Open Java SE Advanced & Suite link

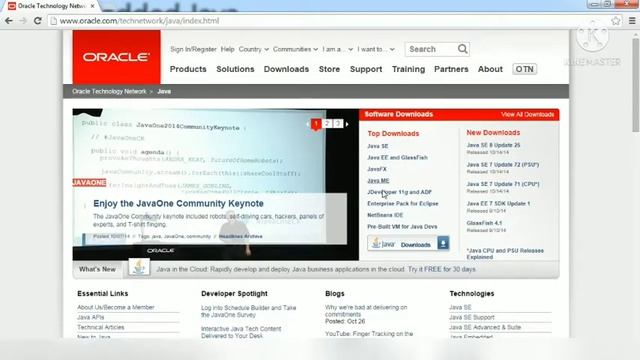tap(485, 327)
